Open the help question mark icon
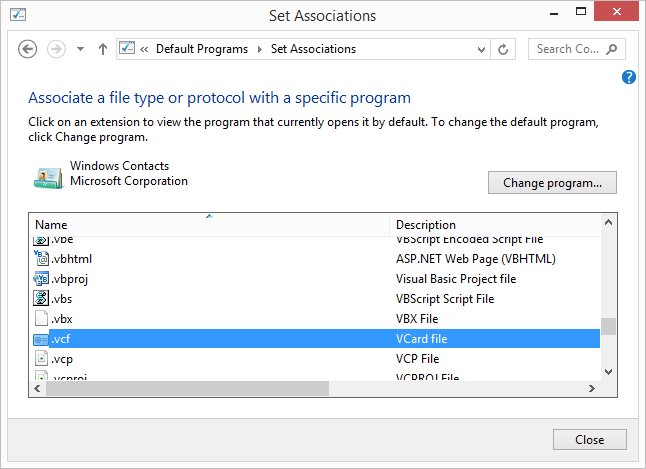Viewport: 646px width, 469px height. 629,77
